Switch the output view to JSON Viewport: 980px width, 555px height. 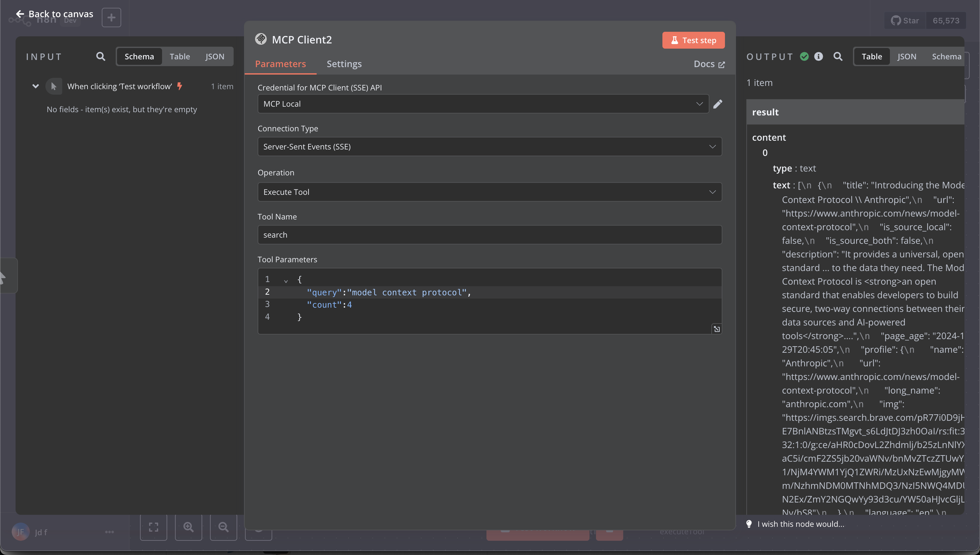pyautogui.click(x=906, y=57)
